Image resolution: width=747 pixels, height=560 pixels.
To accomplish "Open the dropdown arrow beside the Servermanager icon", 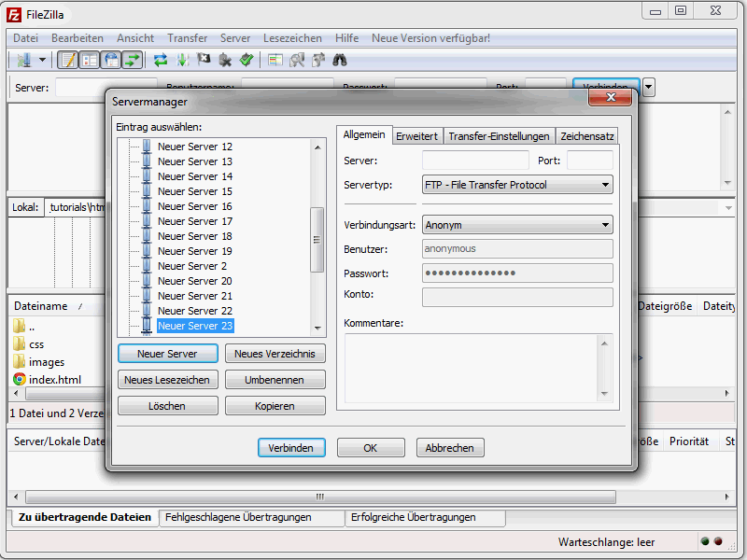I will (42, 60).
